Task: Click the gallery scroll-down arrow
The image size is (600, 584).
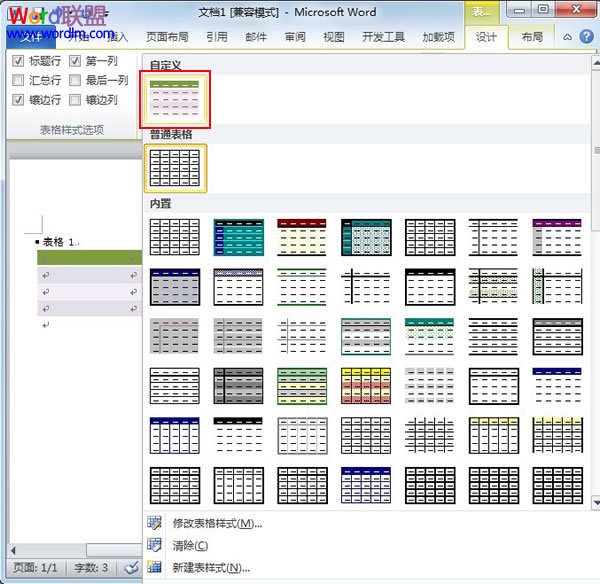Action: click(x=596, y=502)
